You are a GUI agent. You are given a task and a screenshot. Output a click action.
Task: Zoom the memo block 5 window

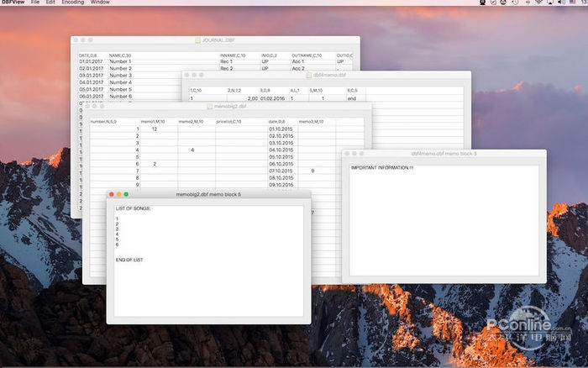127,194
